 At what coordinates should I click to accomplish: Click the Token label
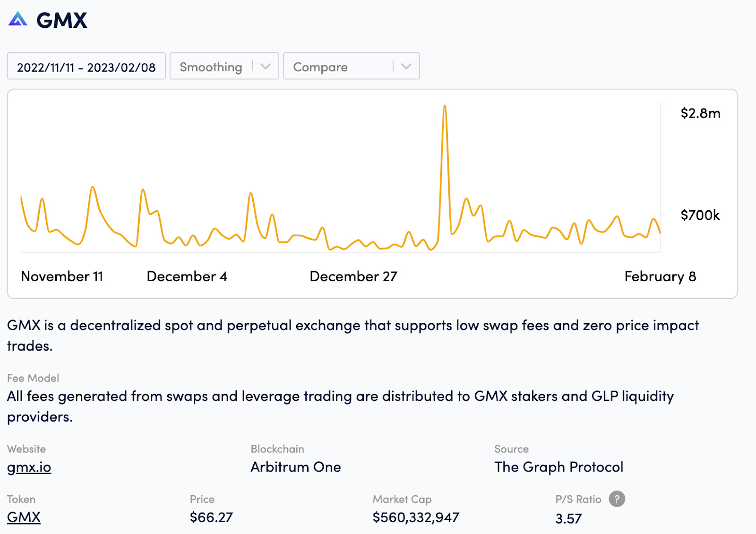[x=21, y=500]
